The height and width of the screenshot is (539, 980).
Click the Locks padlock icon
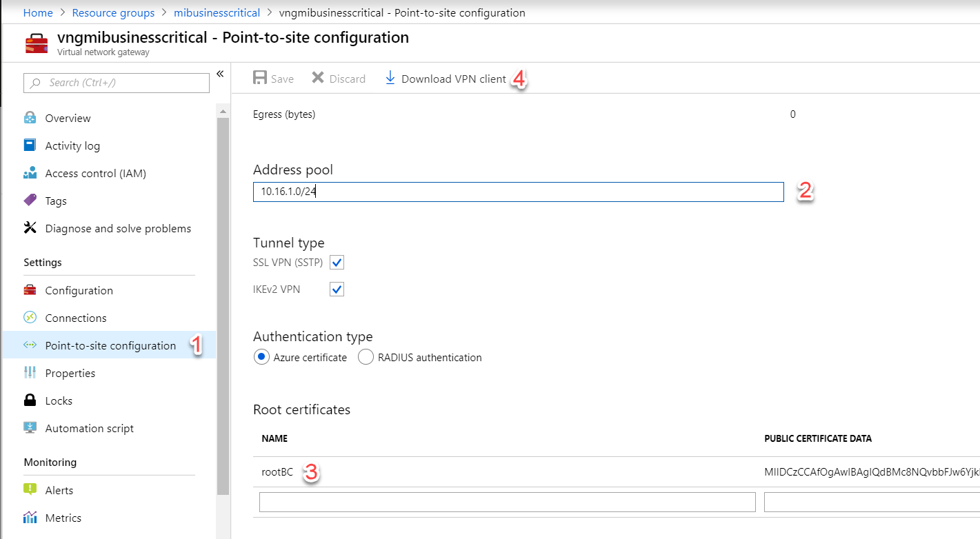[30, 400]
